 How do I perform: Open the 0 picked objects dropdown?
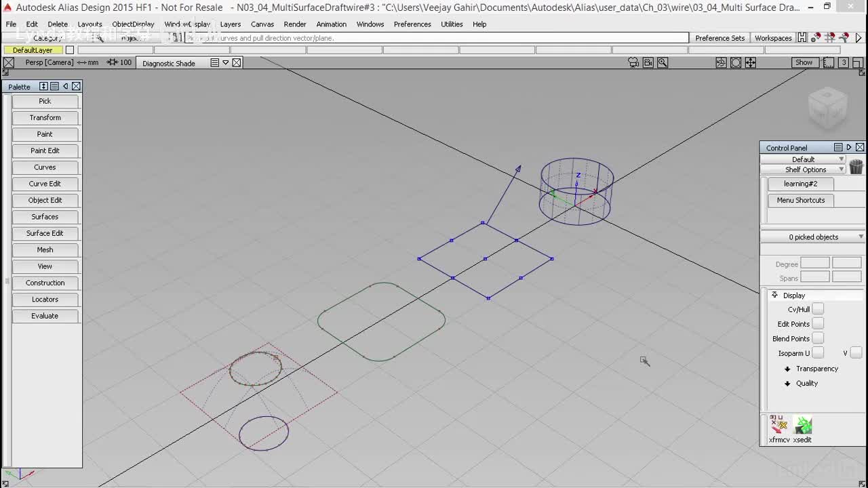point(812,237)
